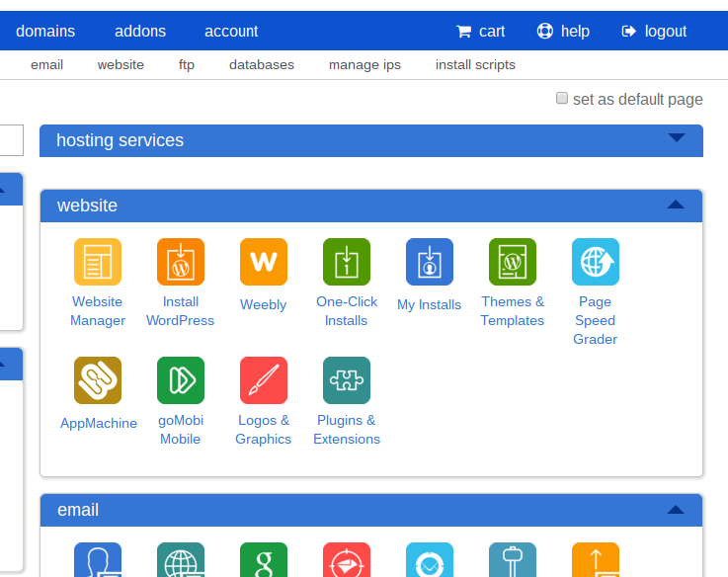Click the help lifebuoy icon

click(x=544, y=31)
